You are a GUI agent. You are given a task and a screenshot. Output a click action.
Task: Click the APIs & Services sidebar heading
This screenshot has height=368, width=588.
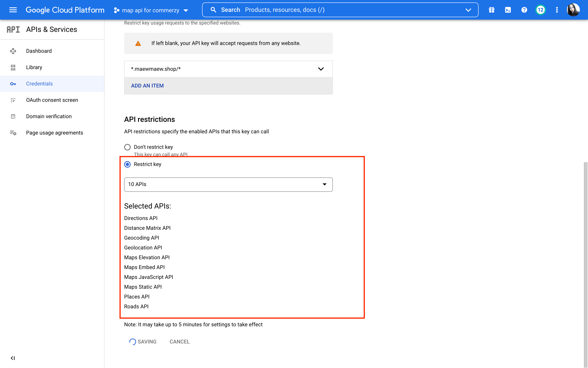[51, 29]
